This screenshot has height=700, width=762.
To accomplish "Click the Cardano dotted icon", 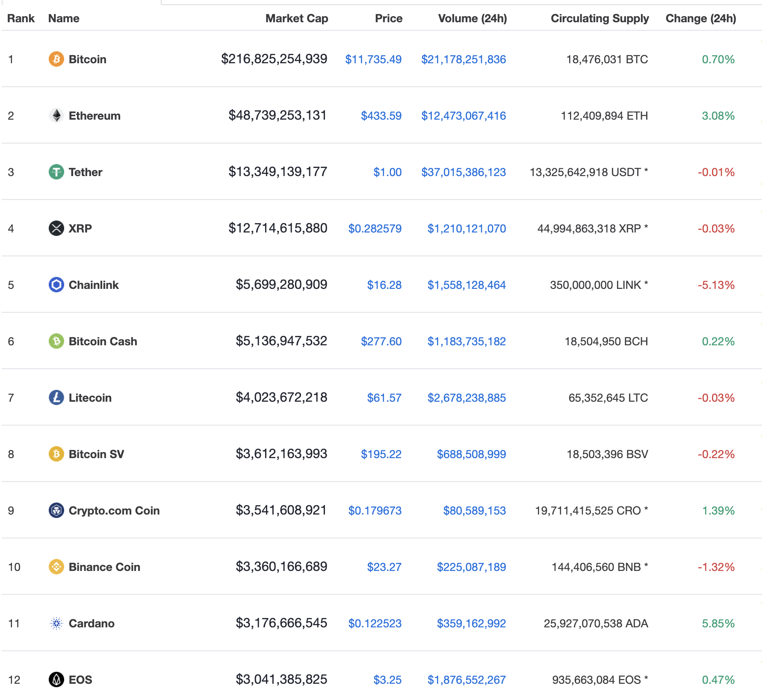I will click(x=56, y=623).
